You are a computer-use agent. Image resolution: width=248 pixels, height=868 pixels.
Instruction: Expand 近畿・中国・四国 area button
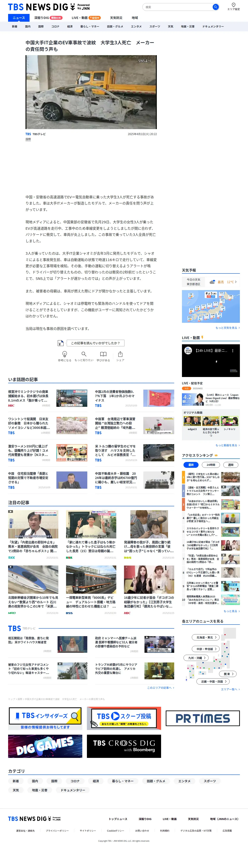point(213,681)
